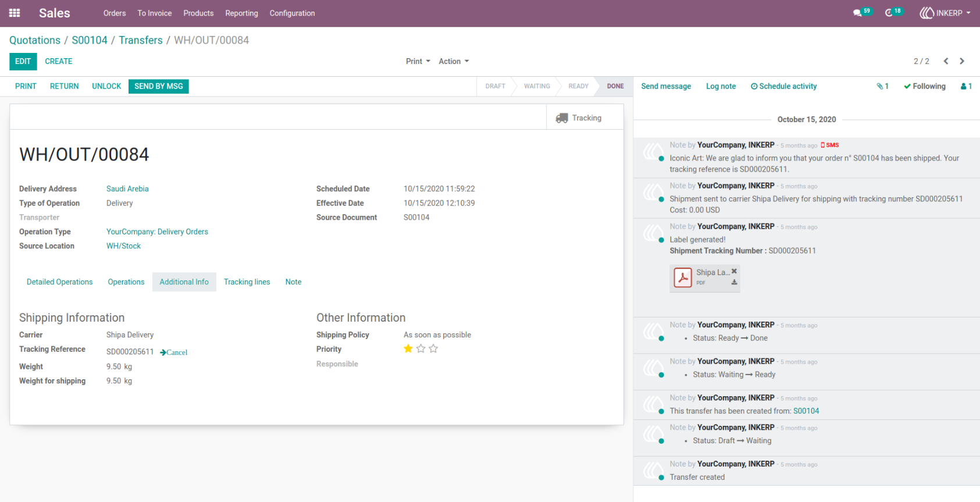Go to next record arrow
The width and height of the screenshot is (980, 502).
point(962,61)
